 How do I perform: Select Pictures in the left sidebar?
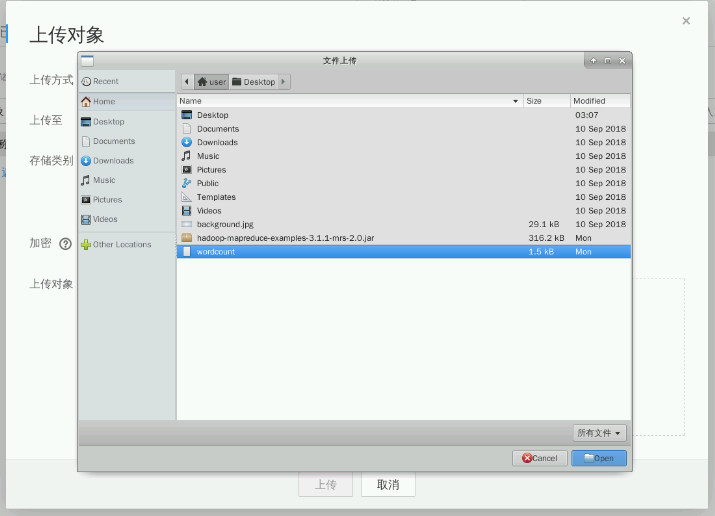(x=107, y=200)
